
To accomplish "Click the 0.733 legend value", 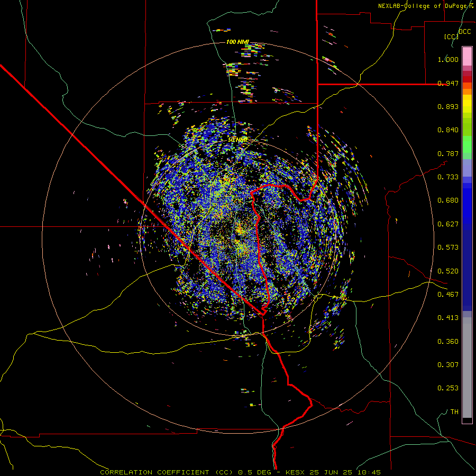I will 448,177.
